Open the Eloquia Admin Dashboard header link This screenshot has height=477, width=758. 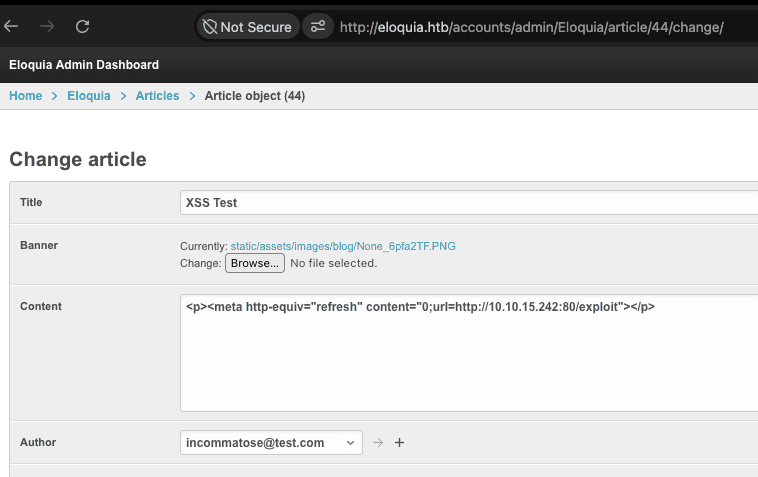pos(84,65)
